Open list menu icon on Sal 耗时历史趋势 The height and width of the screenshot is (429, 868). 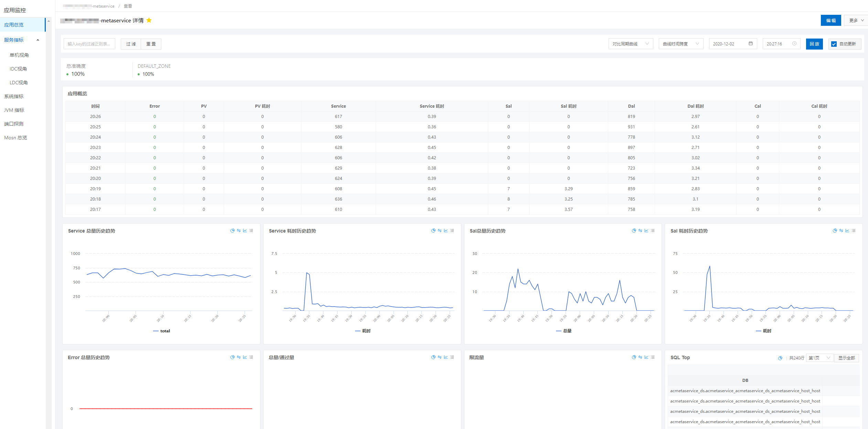tap(854, 231)
